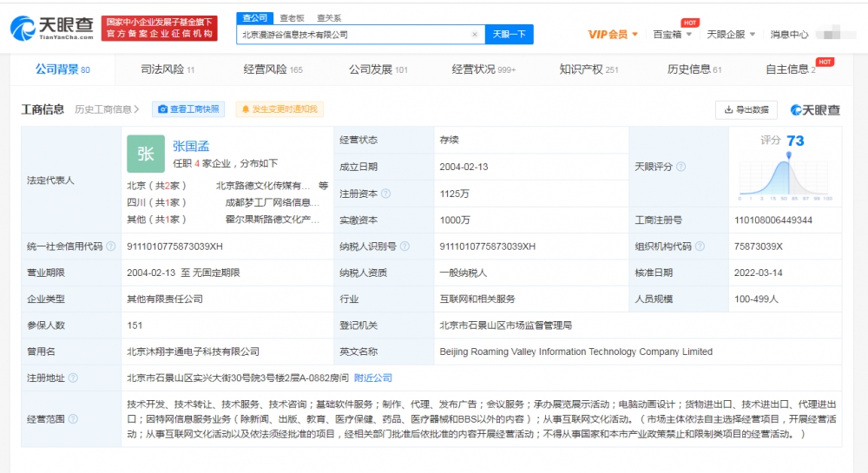
Task: Click help icon next to 注册地址
Action: (x=73, y=378)
